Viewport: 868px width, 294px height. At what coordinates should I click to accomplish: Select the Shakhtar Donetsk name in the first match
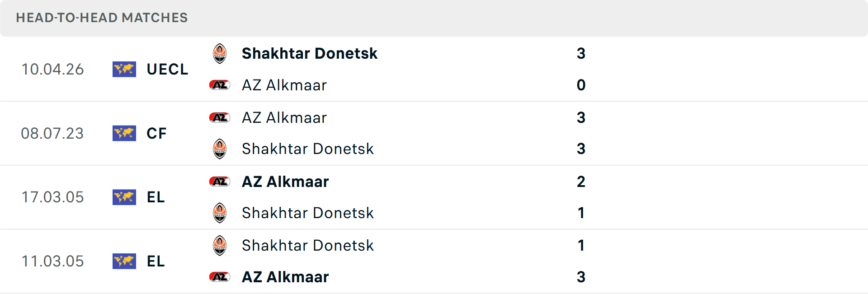(309, 53)
